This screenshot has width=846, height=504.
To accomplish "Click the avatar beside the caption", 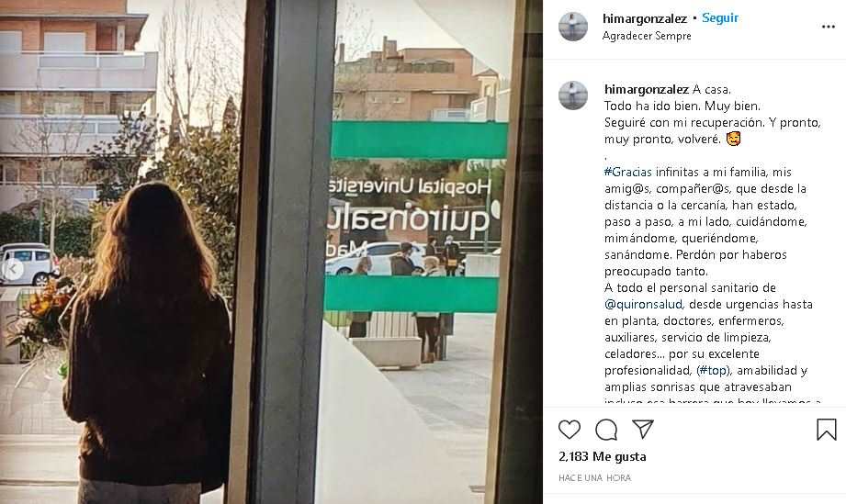I will tap(573, 95).
